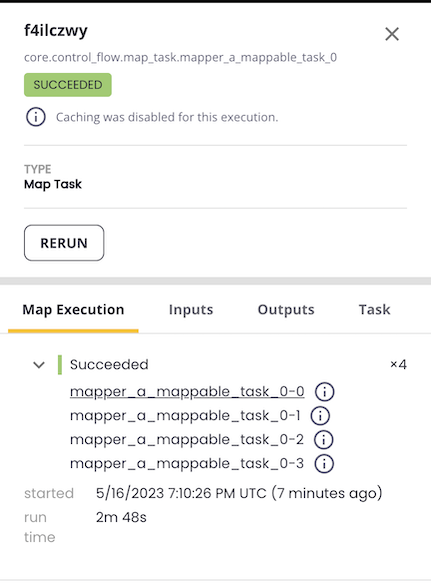Click the green SUCCEEDED status badge
This screenshot has height=583, width=431.
click(x=68, y=85)
